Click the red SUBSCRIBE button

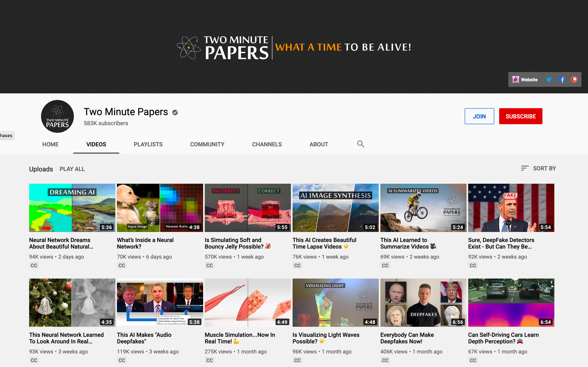521,116
